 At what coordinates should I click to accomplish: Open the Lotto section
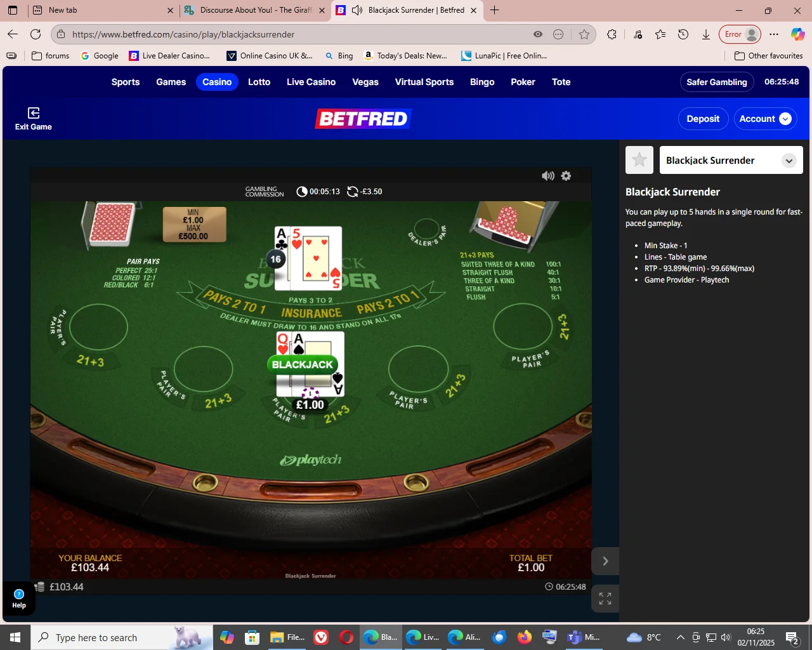[259, 82]
